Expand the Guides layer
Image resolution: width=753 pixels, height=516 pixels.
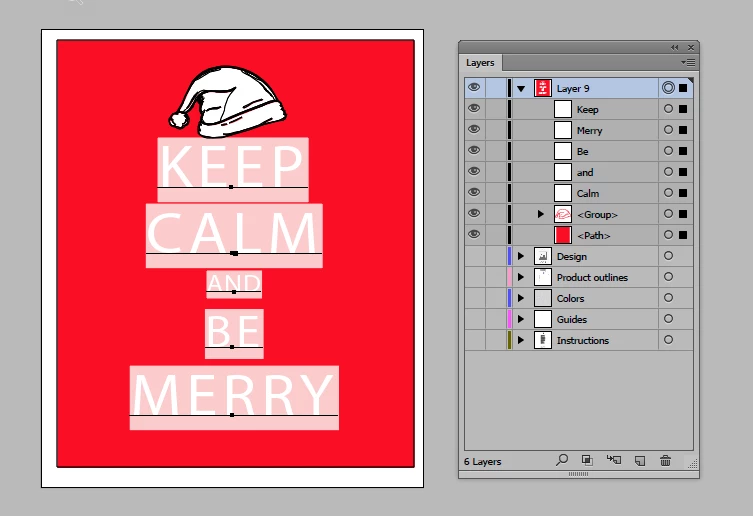(521, 319)
